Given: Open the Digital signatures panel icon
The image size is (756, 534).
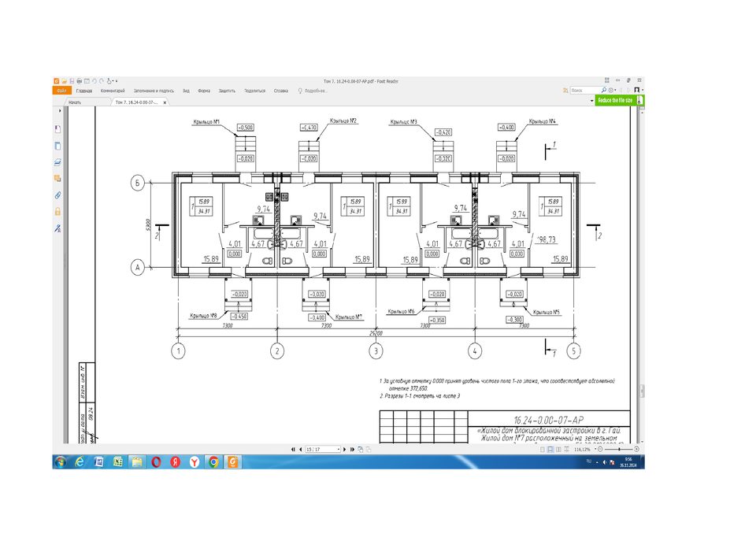Looking at the screenshot, I should (x=57, y=228).
